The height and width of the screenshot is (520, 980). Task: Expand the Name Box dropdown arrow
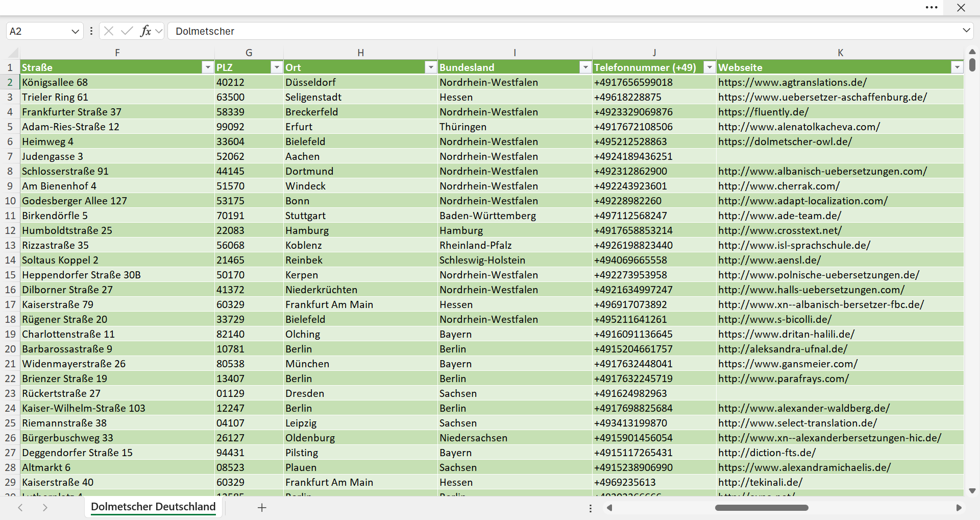coord(75,31)
